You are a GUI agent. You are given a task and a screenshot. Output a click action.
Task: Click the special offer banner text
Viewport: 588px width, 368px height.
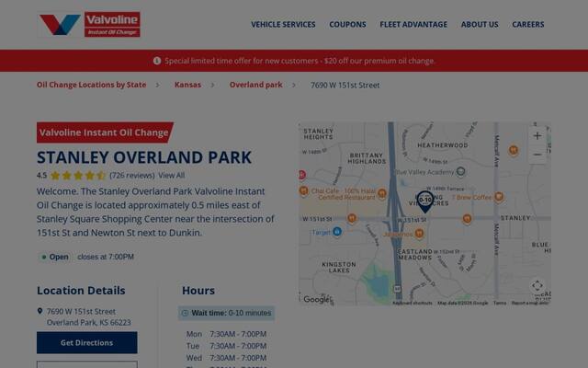[x=300, y=61]
